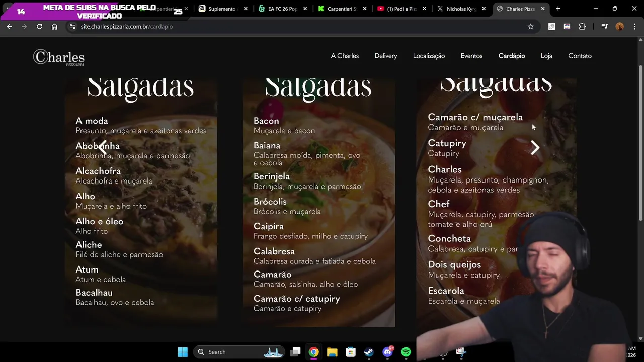Close the Charles Pizzaria tab
The image size is (644, 362).
click(x=543, y=9)
